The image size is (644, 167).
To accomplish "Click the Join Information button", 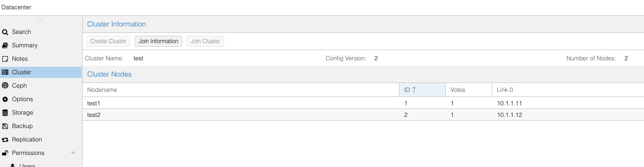I will pos(158,41).
